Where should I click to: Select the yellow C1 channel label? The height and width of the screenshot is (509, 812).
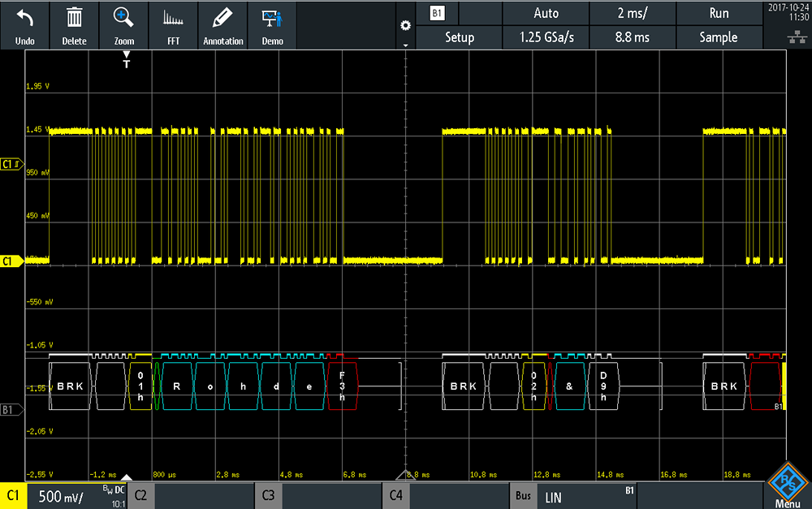13,495
